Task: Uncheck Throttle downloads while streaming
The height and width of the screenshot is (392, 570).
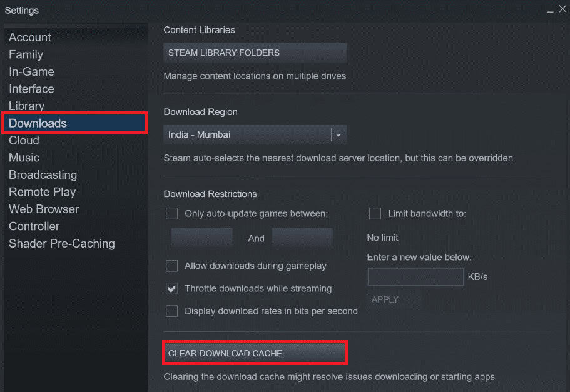Action: 171,288
